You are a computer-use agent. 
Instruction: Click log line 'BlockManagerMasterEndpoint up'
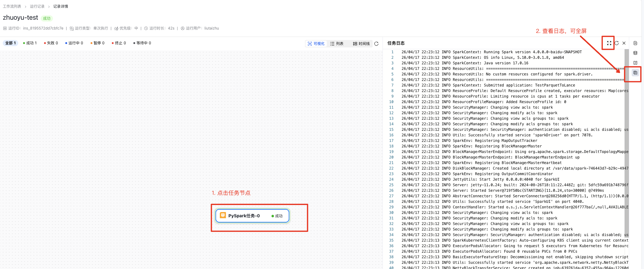(x=490, y=157)
